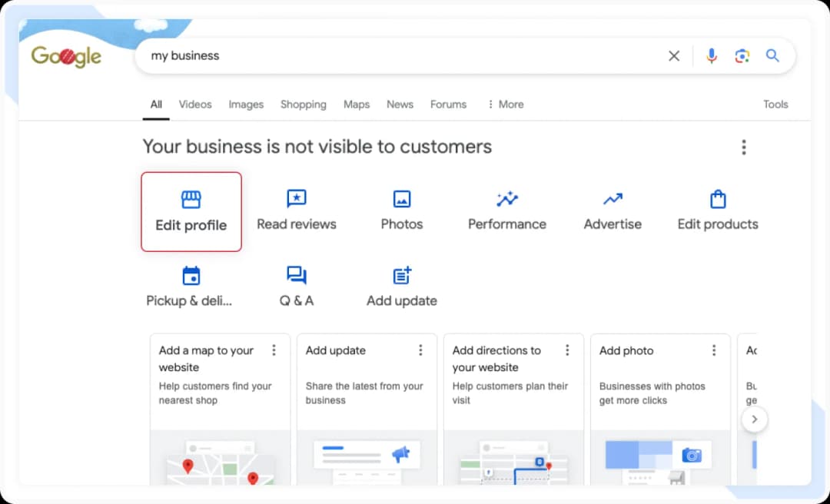Open the Add a map card options menu
This screenshot has width=830, height=504.
point(274,350)
